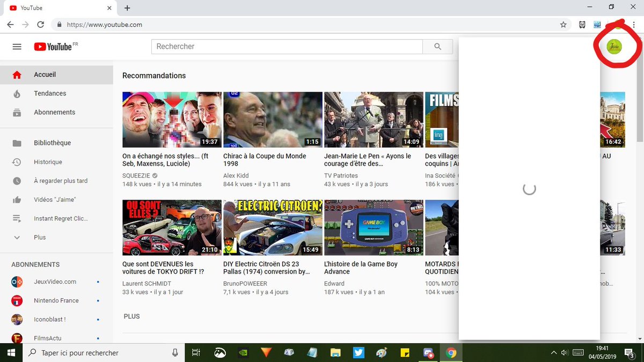Open File Explorer from the taskbar
Screen dimensions: 644x362
(335, 352)
